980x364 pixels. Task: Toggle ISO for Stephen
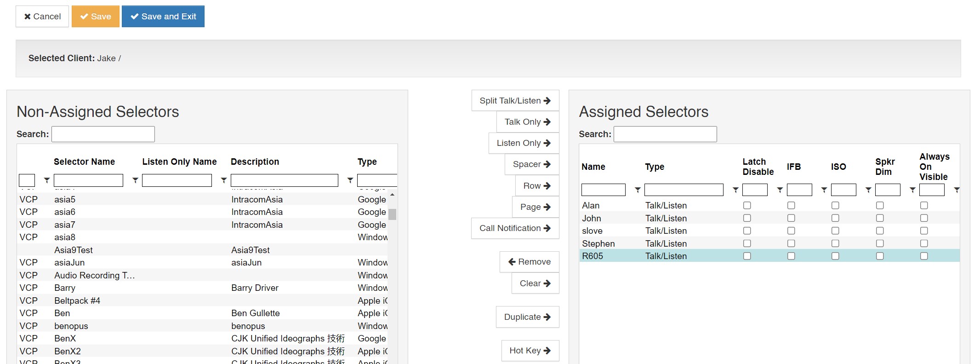pos(835,243)
